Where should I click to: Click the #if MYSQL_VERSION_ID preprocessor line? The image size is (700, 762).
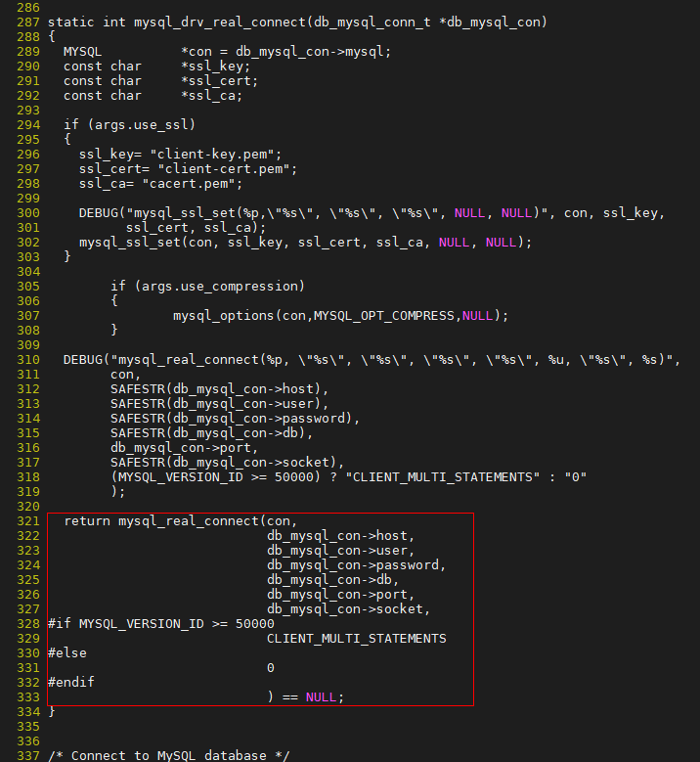click(160, 624)
